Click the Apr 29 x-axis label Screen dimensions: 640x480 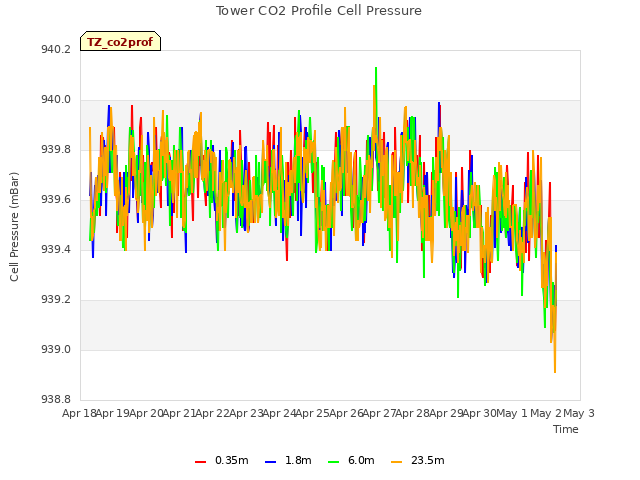[447, 413]
